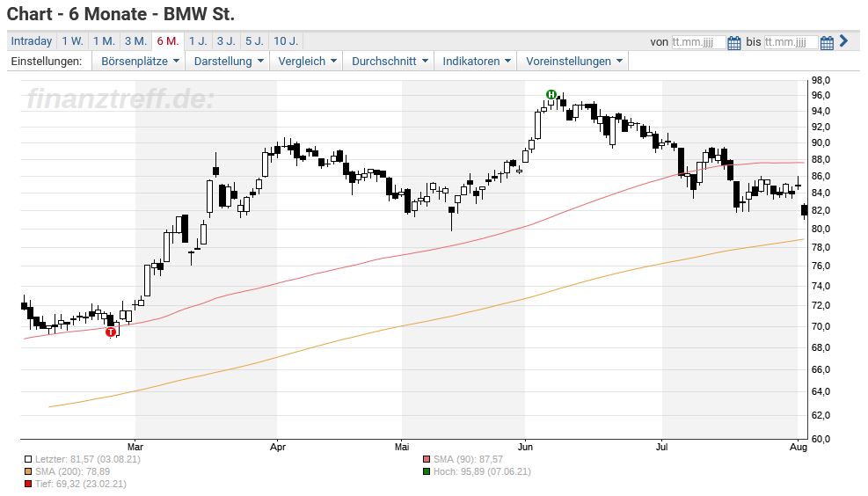Click the 'Aug' x-axis label
The height and width of the screenshot is (496, 868).
[x=799, y=447]
